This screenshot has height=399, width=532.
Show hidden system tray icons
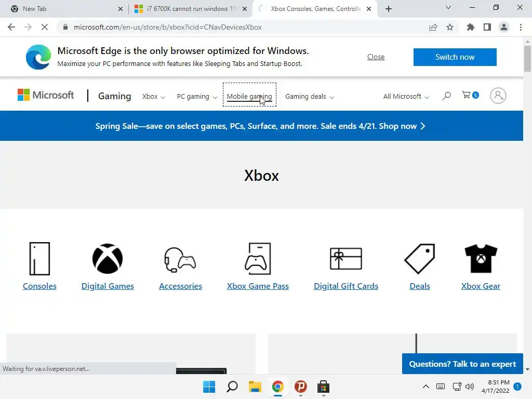426,387
